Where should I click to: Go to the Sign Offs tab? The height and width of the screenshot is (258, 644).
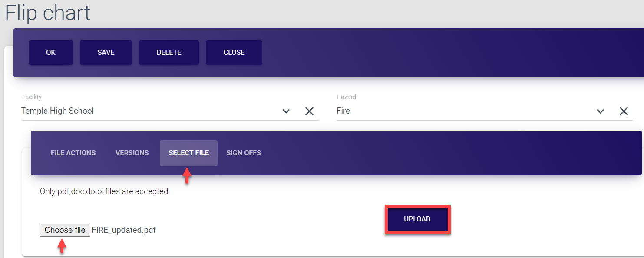click(x=244, y=153)
